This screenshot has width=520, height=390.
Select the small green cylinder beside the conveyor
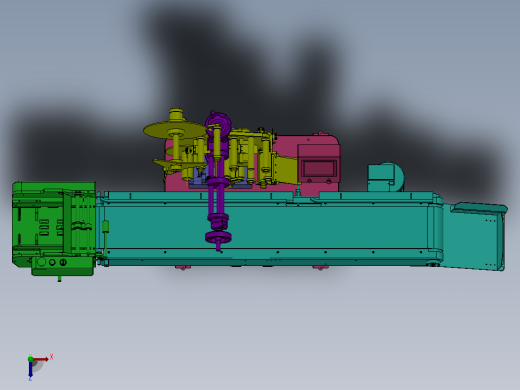coord(105,227)
